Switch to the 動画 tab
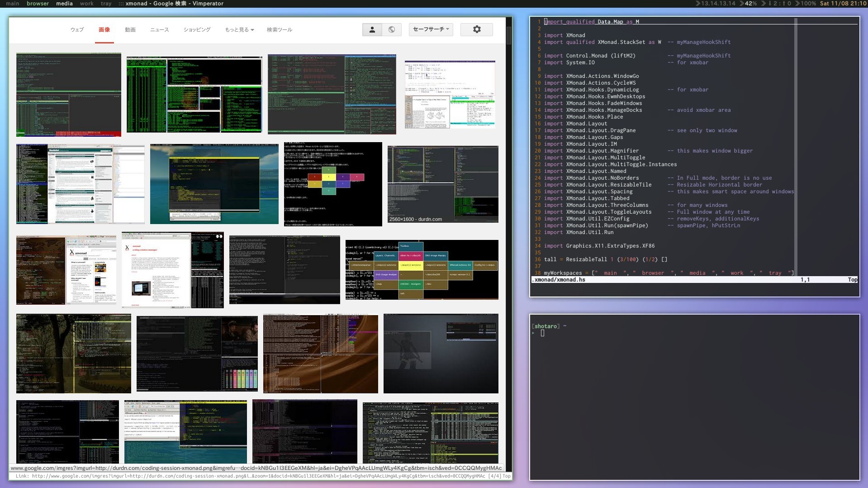This screenshot has height=488, width=868. tap(130, 29)
